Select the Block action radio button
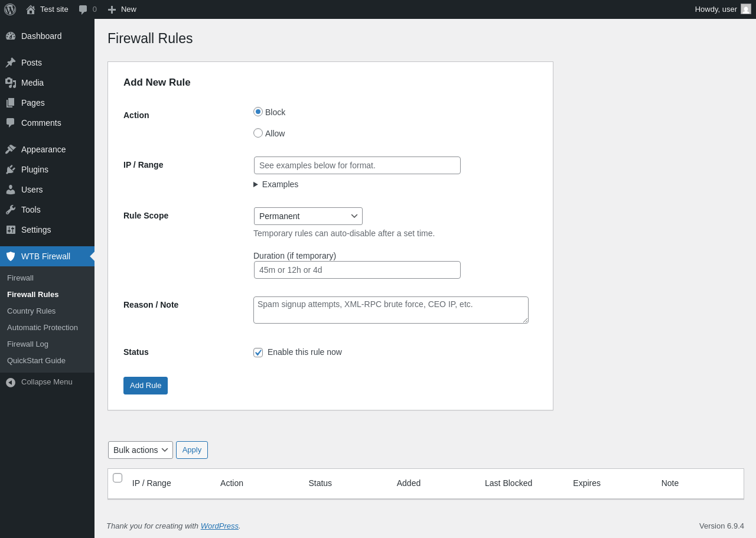 [258, 112]
